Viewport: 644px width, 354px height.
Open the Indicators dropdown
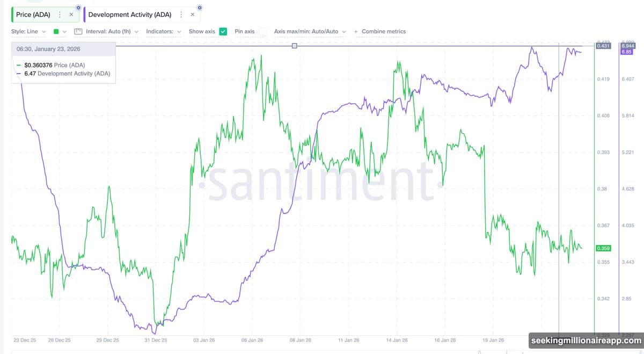coord(163,31)
